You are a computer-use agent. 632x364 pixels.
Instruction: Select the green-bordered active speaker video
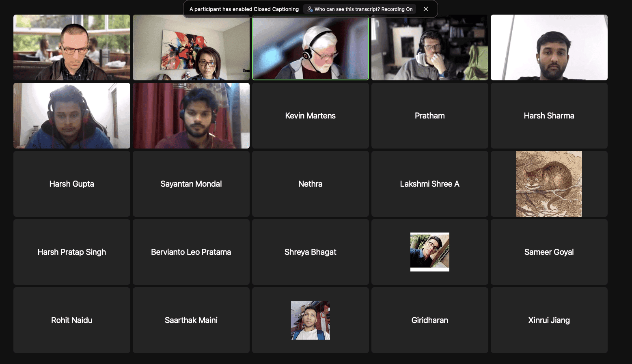click(x=310, y=47)
